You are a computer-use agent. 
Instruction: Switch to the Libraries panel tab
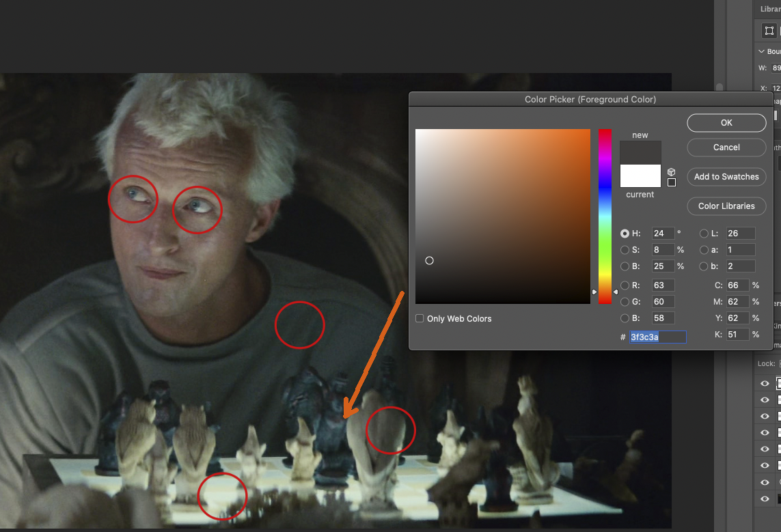[770, 9]
